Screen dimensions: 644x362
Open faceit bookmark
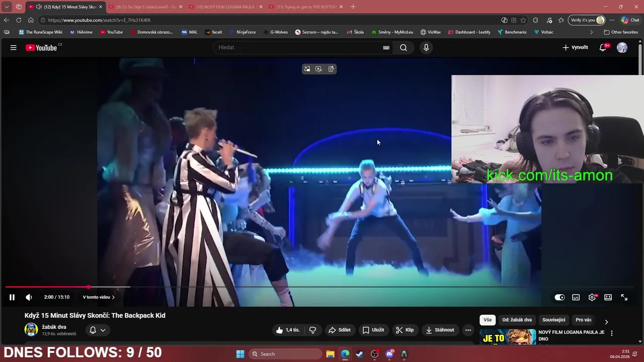coord(213,32)
